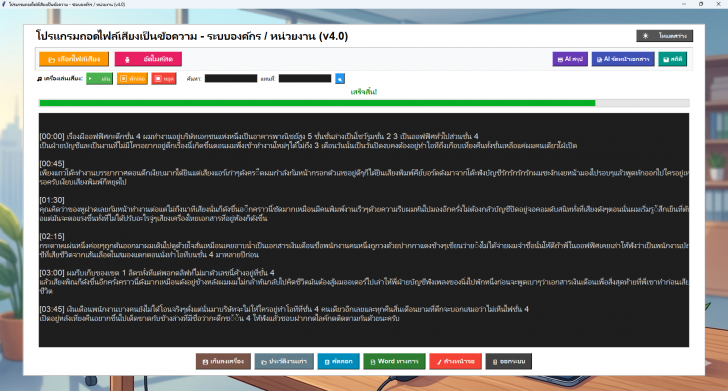728x391 pixels.
Task: Click the [02:15] timestamp in transcript
Action: click(52, 236)
